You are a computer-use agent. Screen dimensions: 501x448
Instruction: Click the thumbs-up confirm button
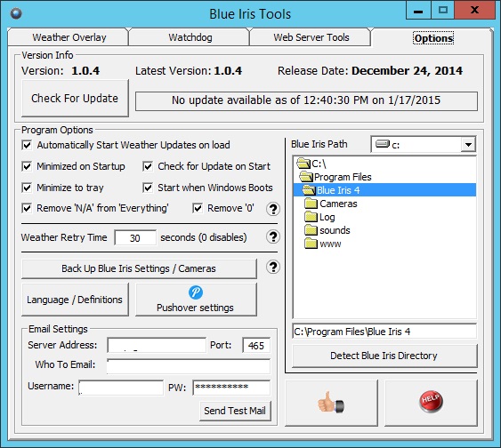(331, 403)
